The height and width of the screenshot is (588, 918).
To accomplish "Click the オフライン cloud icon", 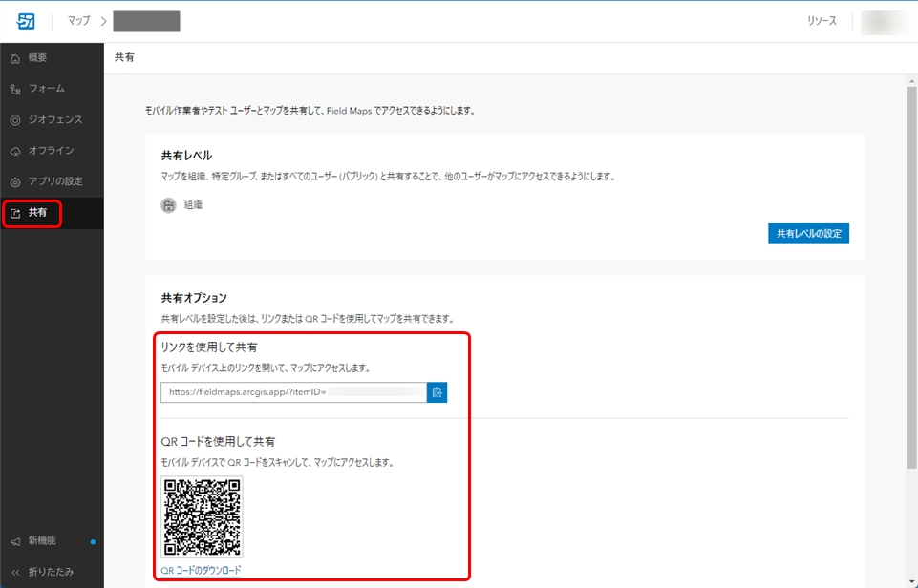I will click(15, 152).
